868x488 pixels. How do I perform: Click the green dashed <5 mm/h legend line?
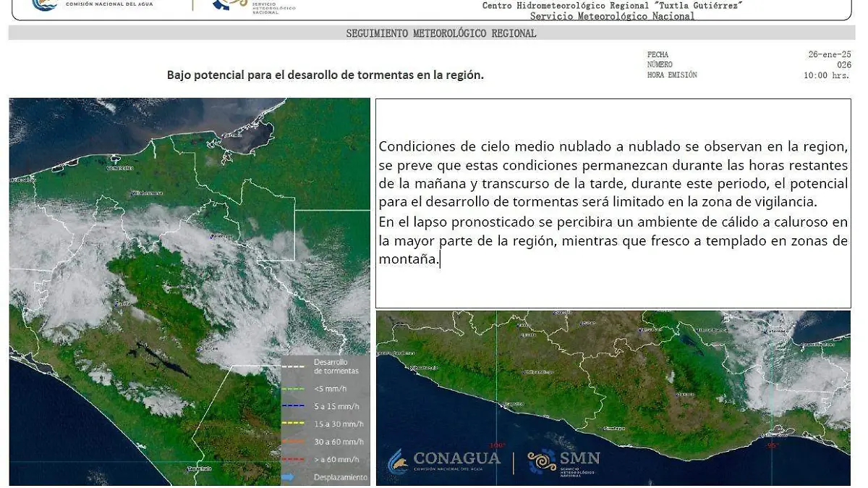293,389
